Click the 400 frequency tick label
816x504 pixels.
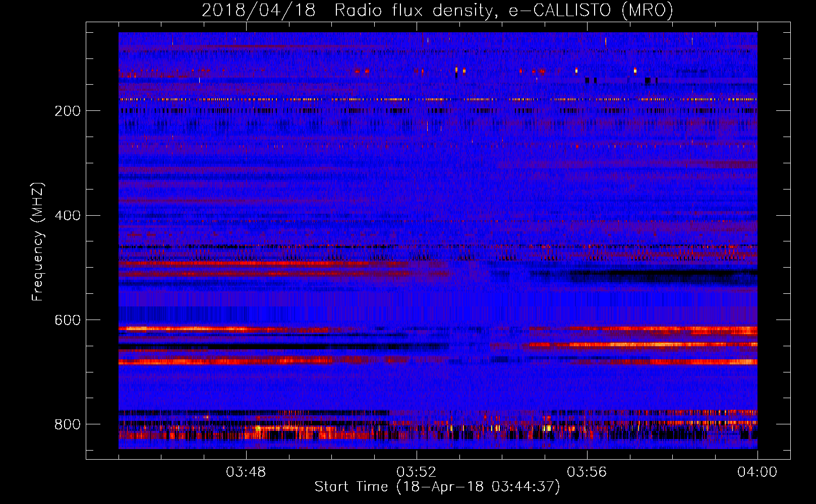point(68,216)
